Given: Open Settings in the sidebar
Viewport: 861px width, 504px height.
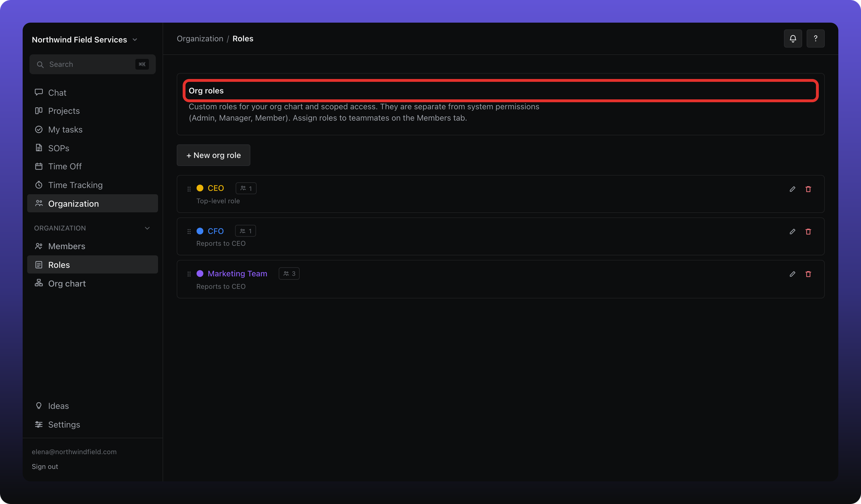Looking at the screenshot, I should 93,424.
